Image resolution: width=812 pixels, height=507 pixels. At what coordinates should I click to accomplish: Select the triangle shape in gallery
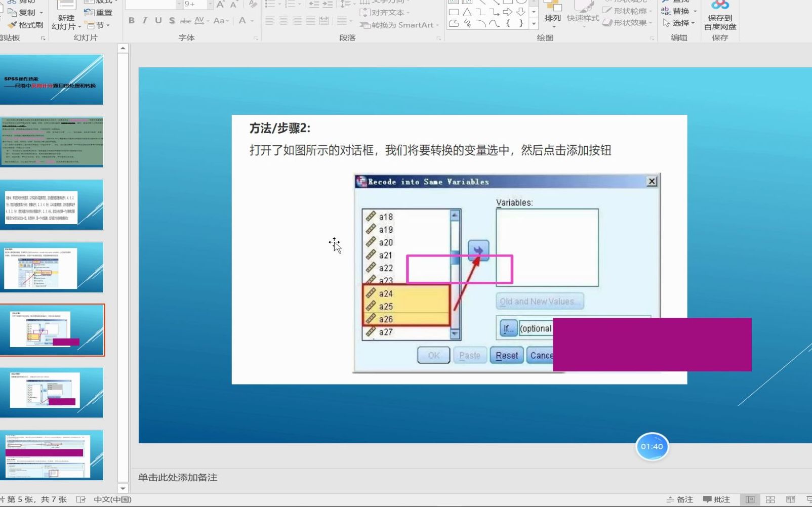(467, 12)
